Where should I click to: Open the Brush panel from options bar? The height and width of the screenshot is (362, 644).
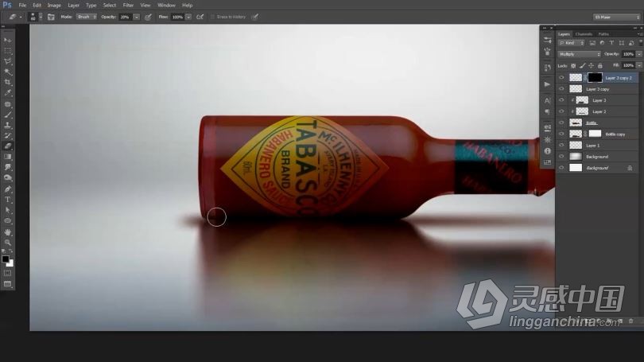point(51,17)
